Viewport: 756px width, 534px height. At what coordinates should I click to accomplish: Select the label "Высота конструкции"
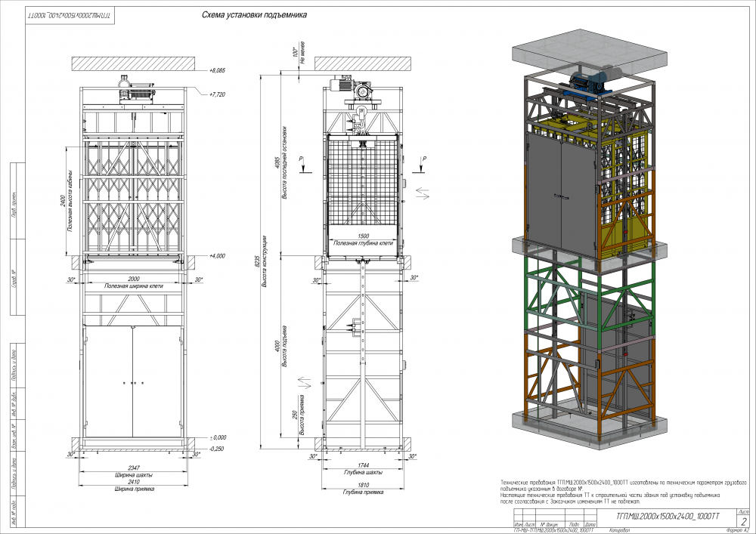coord(264,261)
